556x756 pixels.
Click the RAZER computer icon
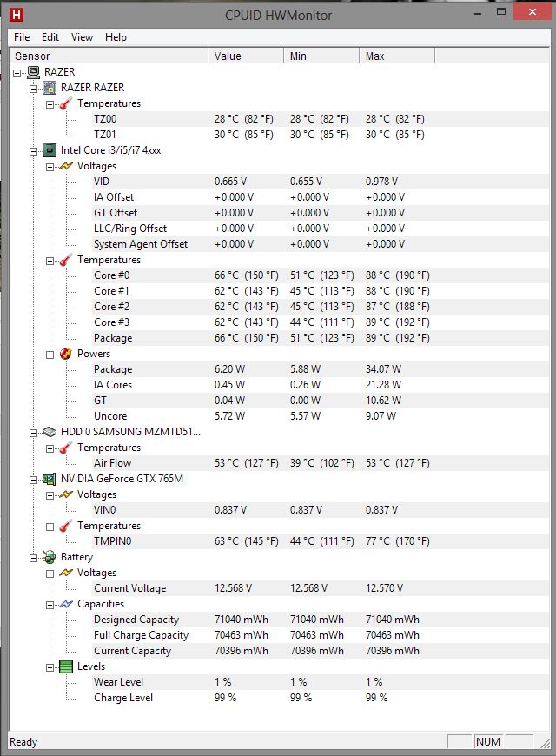(x=33, y=72)
